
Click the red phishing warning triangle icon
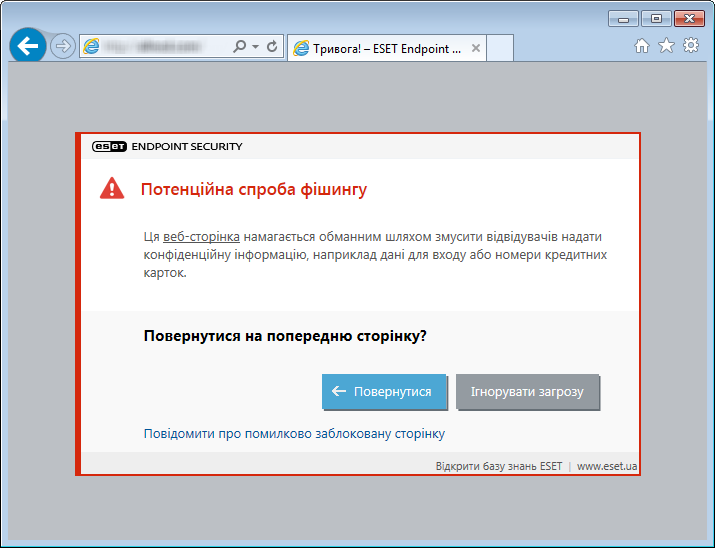112,188
